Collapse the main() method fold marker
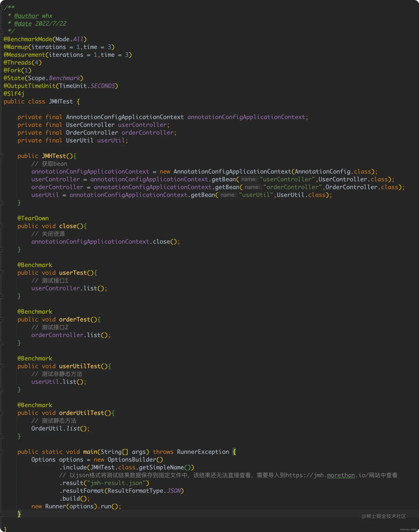The height and width of the screenshot is (532, 419). [x=1, y=452]
